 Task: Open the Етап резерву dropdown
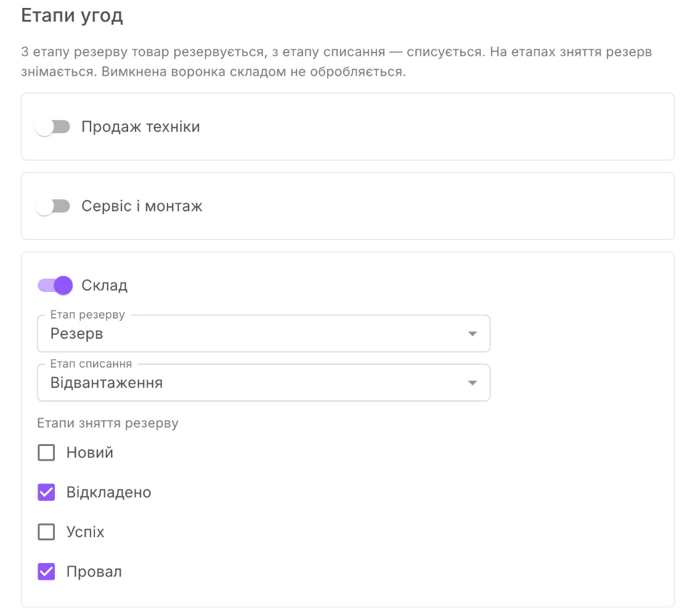click(x=264, y=333)
